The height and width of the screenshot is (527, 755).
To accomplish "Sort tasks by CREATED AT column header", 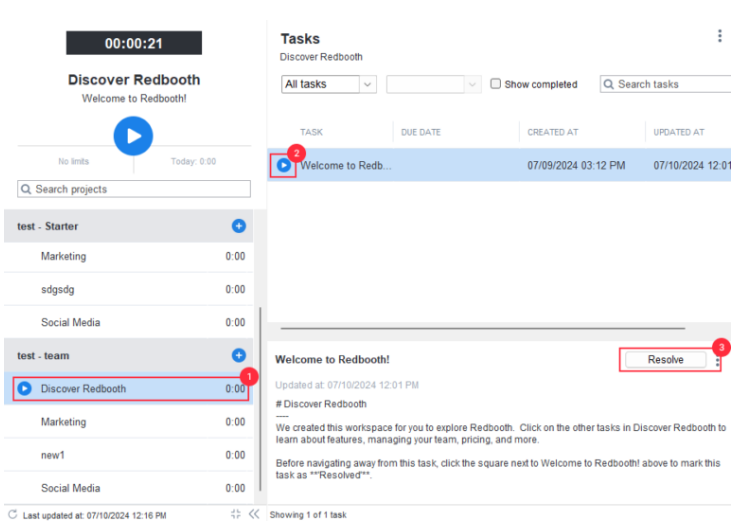I will click(553, 132).
